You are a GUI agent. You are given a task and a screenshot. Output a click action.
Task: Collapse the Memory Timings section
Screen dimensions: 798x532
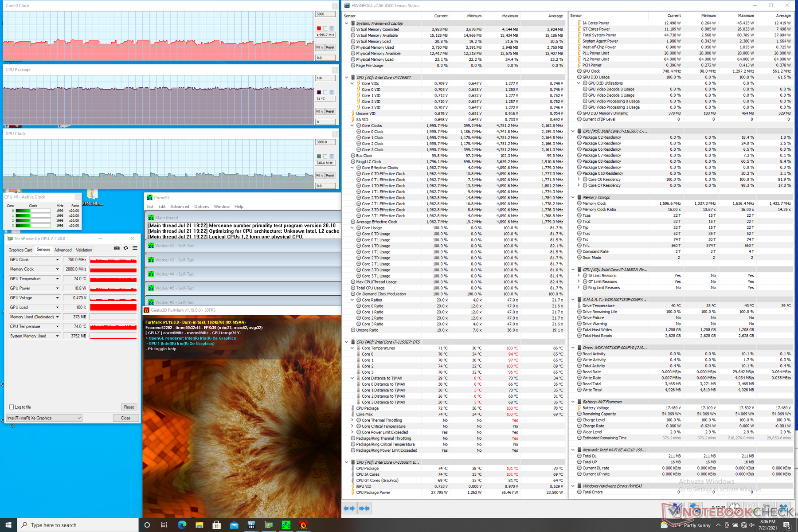(573, 197)
